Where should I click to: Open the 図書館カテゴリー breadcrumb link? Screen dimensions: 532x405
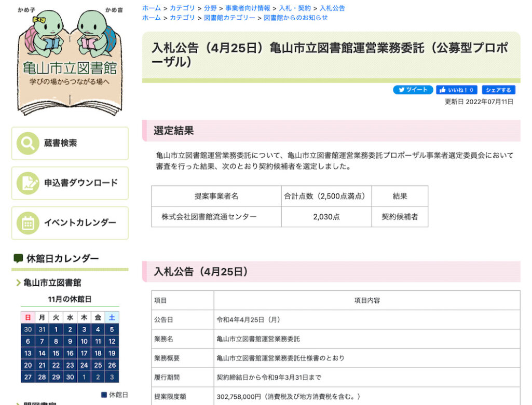[x=229, y=18]
